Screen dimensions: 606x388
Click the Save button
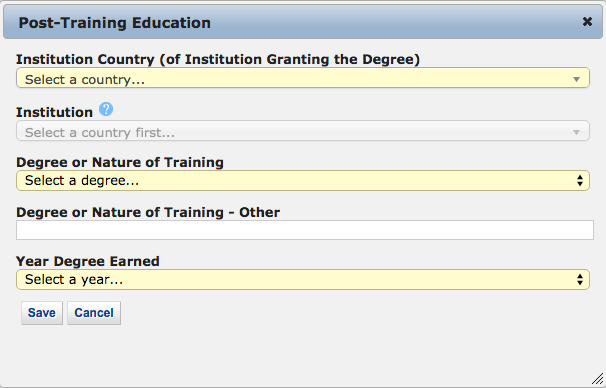click(42, 313)
